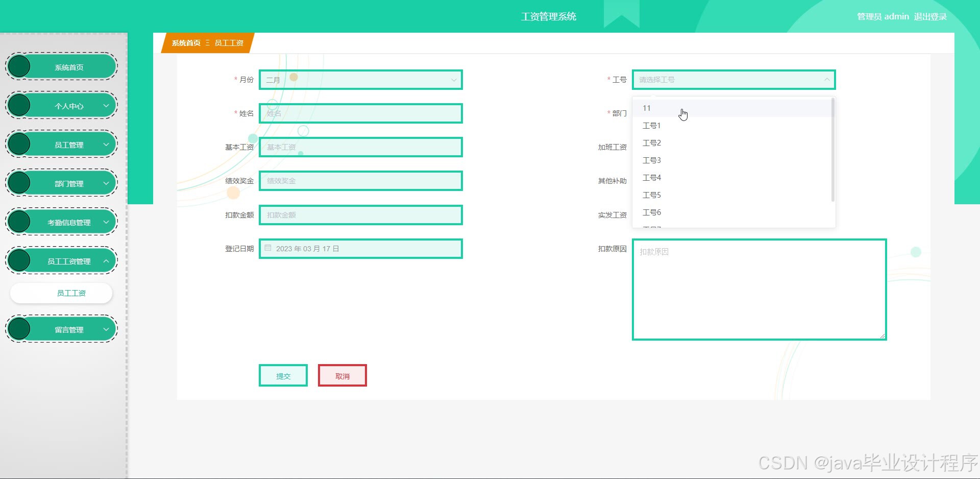Click the dark green circle icon on 留言管理
The image size is (980, 479).
tap(19, 329)
